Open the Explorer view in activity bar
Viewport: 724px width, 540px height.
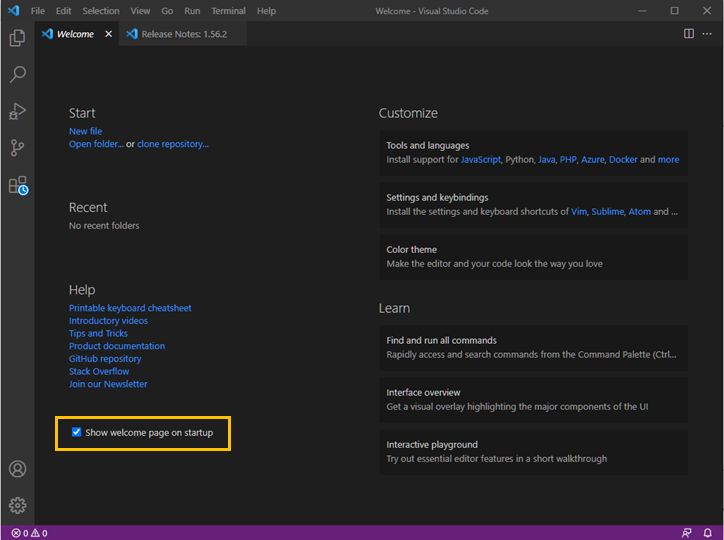click(18, 37)
